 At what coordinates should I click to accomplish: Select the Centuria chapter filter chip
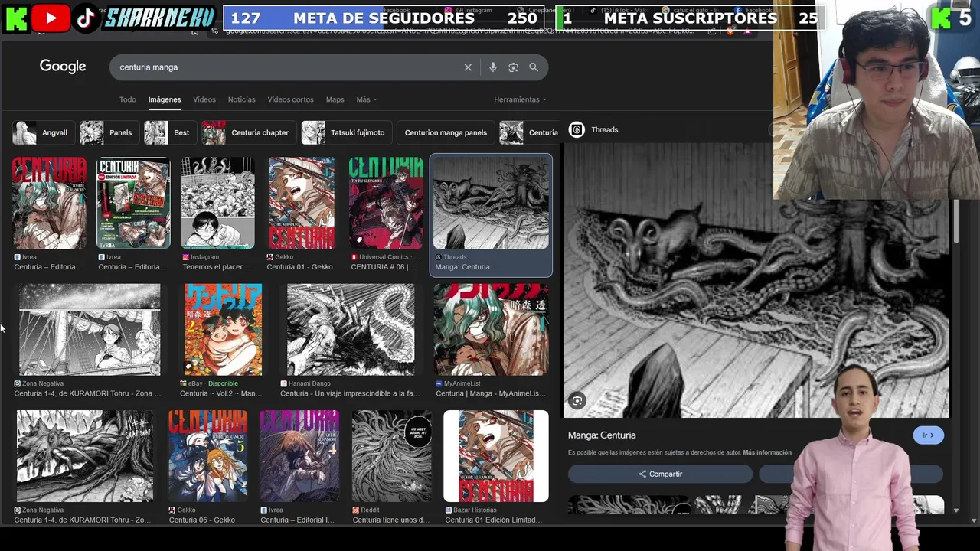coord(248,132)
